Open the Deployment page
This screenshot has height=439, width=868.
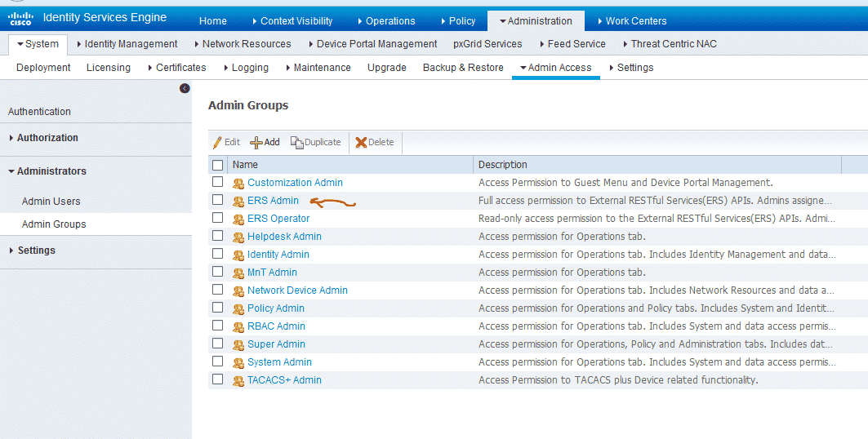pyautogui.click(x=43, y=68)
